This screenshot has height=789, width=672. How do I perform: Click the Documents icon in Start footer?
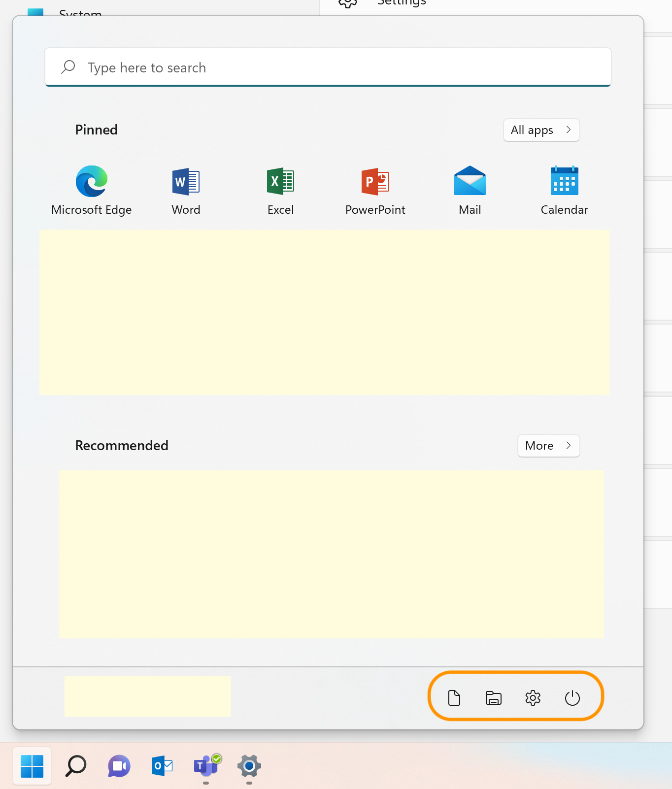coord(454,698)
